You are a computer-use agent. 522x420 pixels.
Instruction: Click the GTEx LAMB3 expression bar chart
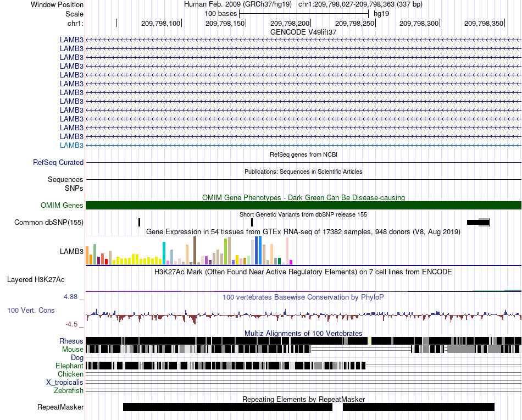[189, 251]
